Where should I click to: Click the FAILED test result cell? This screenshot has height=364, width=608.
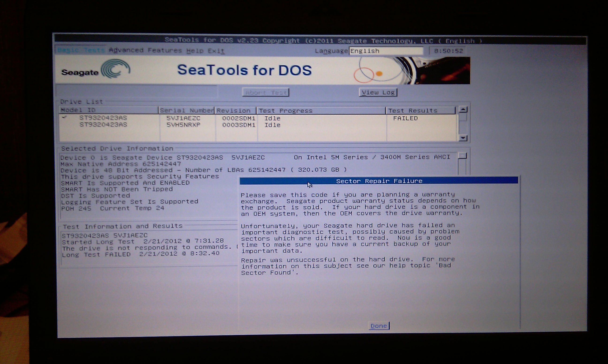point(405,118)
